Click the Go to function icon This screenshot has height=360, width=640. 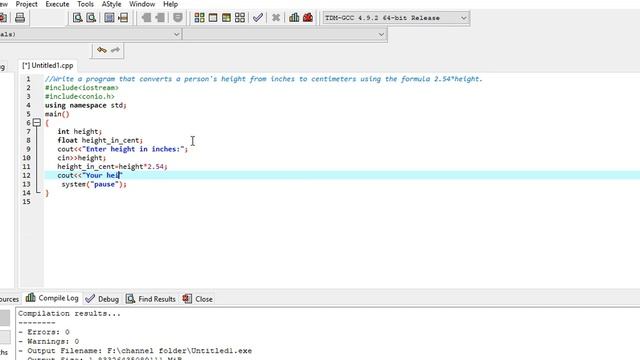[x=109, y=18]
